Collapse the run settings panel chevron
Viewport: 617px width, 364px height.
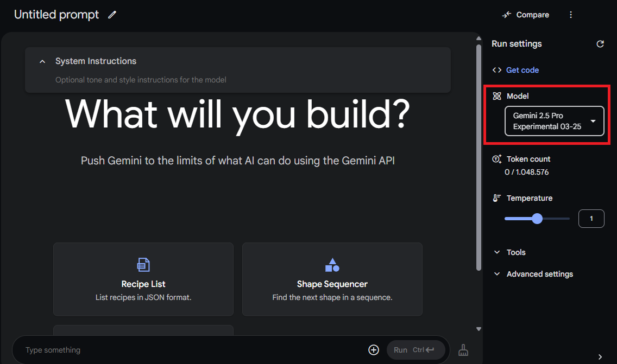(600, 357)
